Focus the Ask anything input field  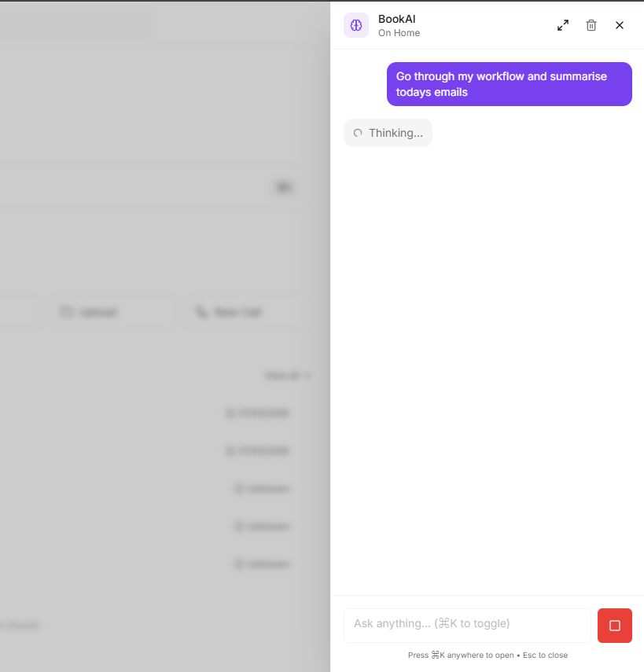click(x=467, y=626)
